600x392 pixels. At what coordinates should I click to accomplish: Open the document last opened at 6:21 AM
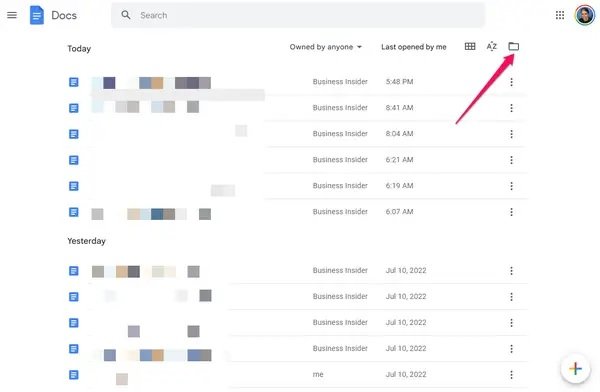[x=297, y=160]
